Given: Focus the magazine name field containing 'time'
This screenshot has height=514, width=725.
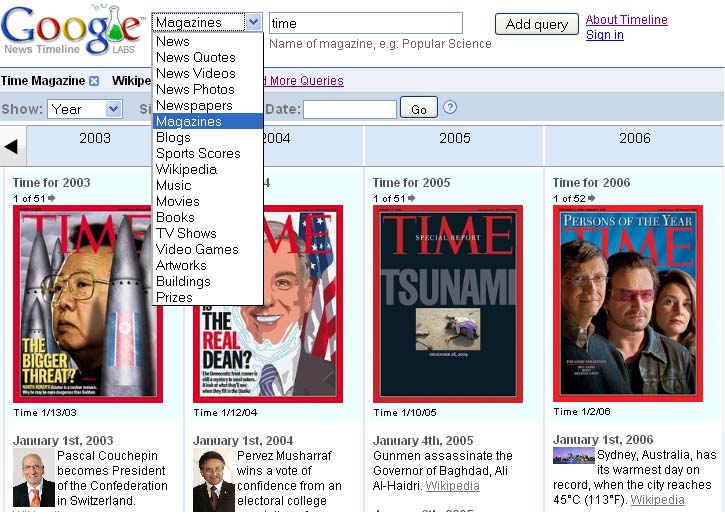Looking at the screenshot, I should coord(366,23).
